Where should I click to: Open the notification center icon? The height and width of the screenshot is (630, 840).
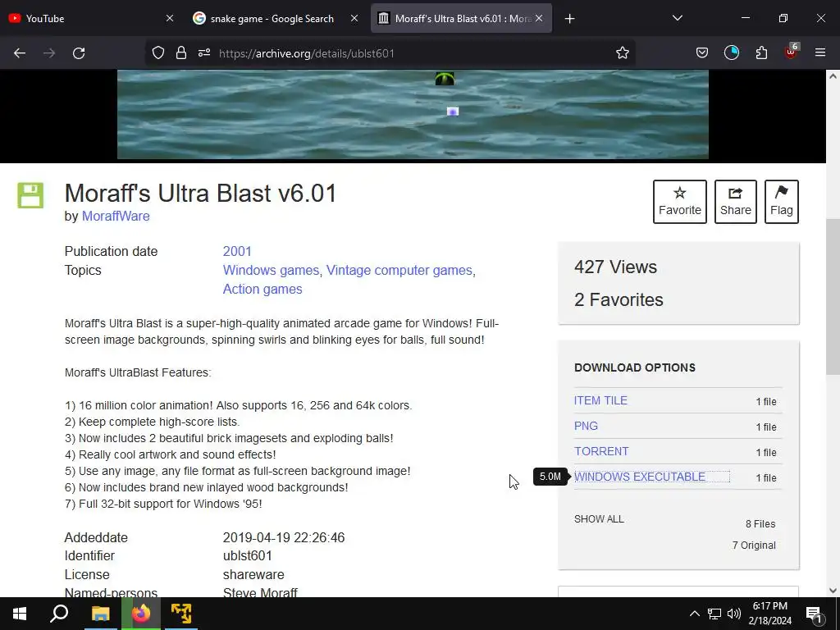tap(814, 614)
